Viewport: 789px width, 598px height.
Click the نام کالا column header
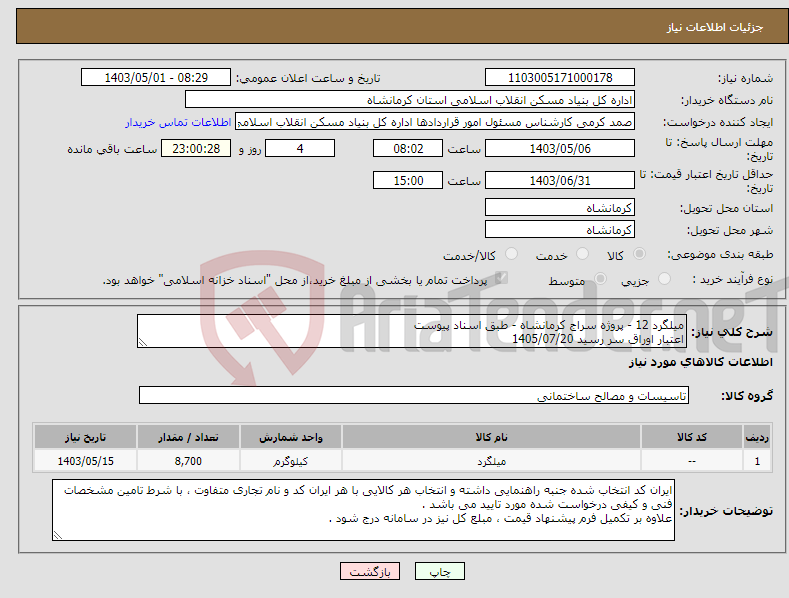(491, 437)
